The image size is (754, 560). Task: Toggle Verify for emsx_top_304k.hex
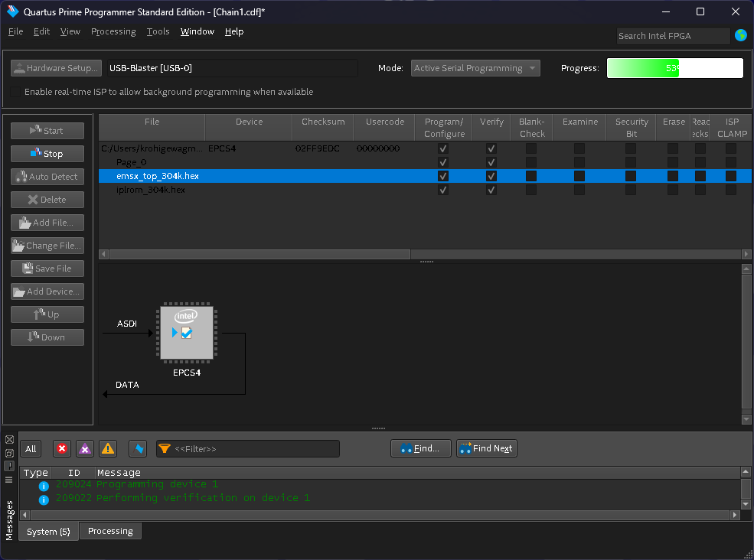[491, 176]
